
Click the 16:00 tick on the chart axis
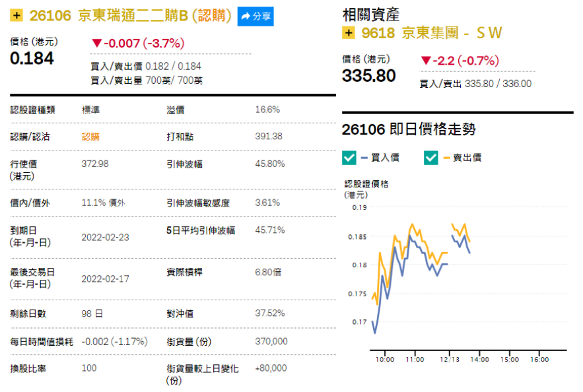pyautogui.click(x=539, y=359)
